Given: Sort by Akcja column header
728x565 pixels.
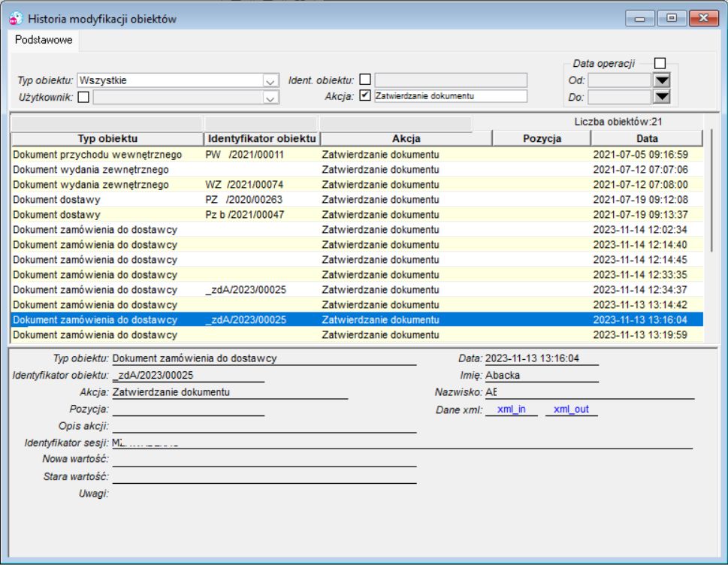Looking at the screenshot, I should click(x=406, y=138).
